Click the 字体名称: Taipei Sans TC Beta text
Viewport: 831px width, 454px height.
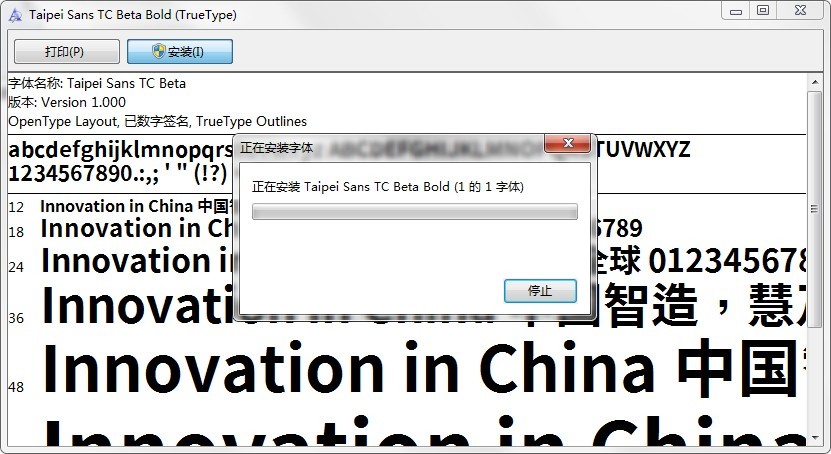click(97, 84)
